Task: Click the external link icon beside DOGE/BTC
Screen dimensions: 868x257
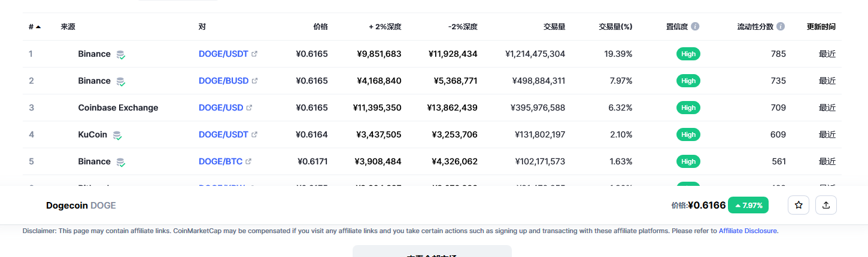Action: (248, 161)
